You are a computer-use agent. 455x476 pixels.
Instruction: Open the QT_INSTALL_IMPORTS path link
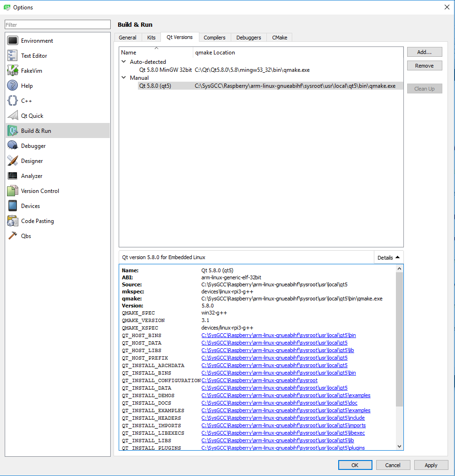pos(284,425)
